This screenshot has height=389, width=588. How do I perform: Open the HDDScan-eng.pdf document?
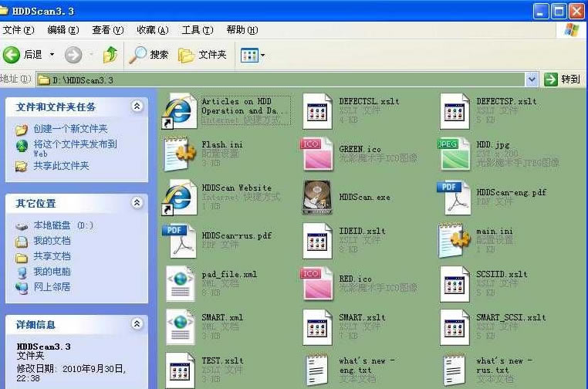455,197
